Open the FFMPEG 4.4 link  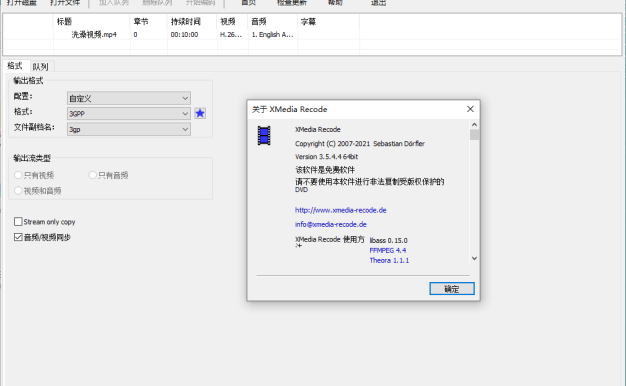pos(388,250)
